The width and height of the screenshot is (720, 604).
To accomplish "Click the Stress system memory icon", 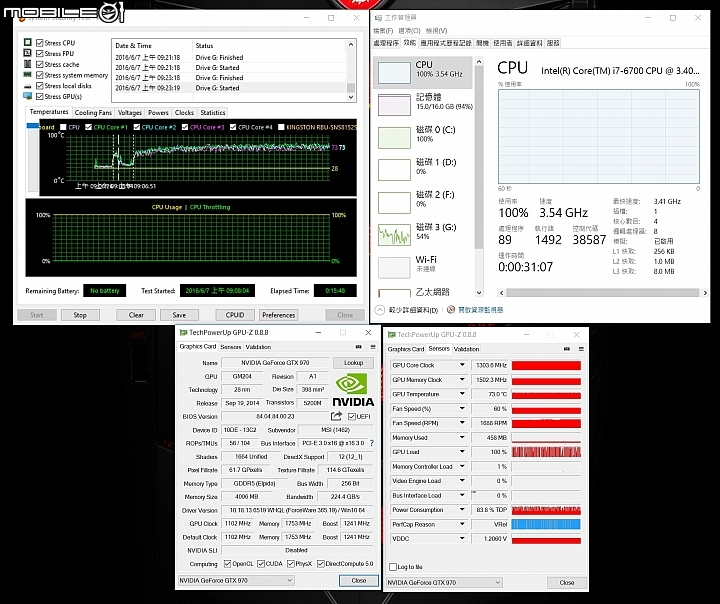I will [x=28, y=75].
